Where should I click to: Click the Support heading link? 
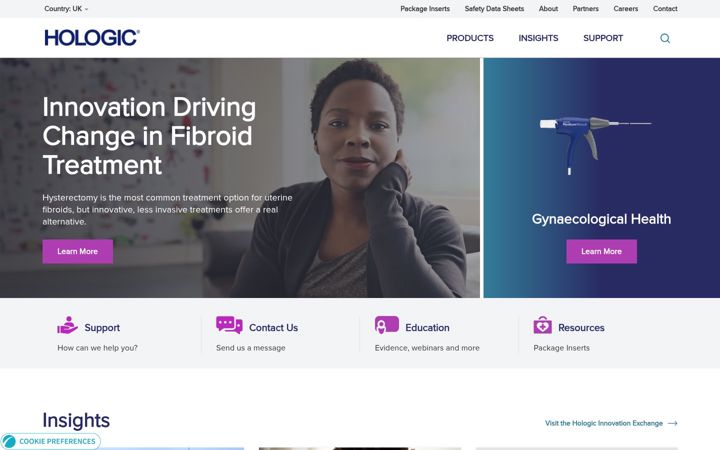[x=102, y=327]
